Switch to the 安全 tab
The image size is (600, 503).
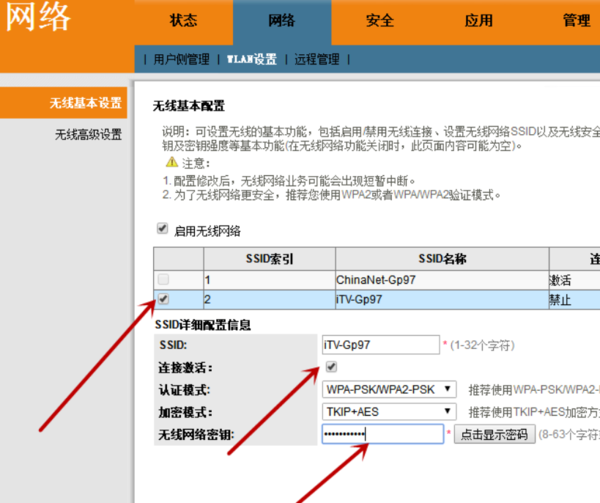(380, 21)
